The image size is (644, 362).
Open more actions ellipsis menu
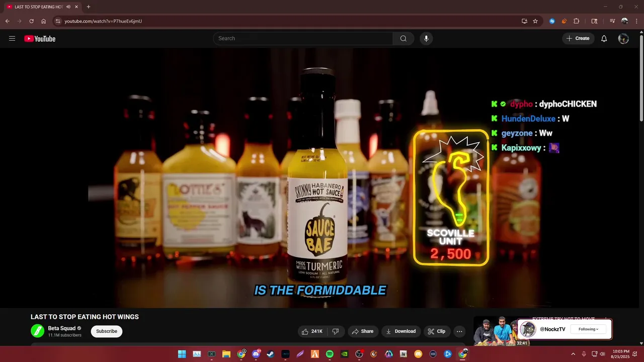(459, 331)
